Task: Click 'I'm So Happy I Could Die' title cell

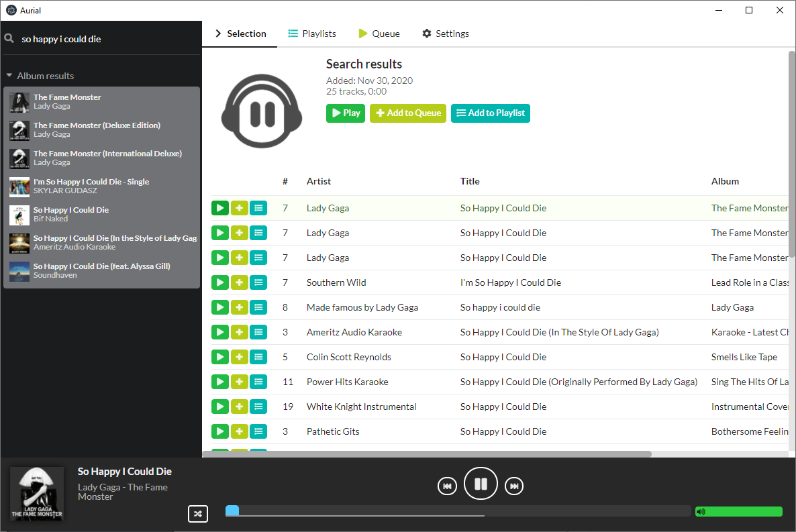Action: pyautogui.click(x=510, y=282)
